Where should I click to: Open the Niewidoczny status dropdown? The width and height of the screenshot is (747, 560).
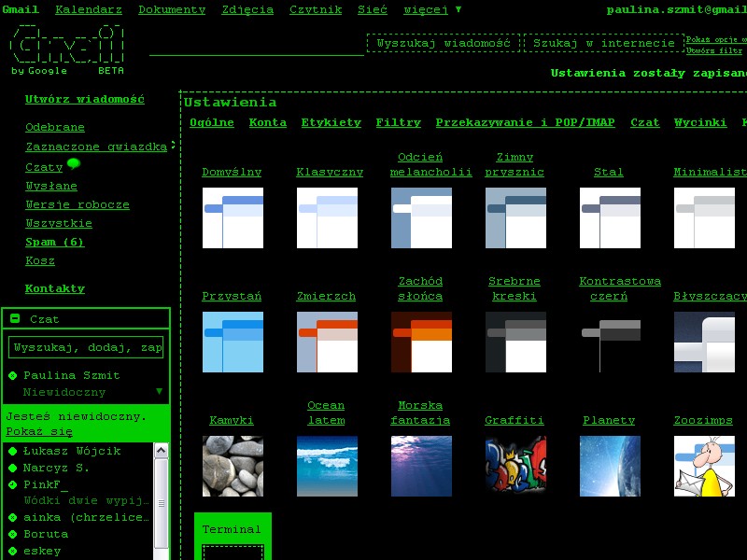click(x=159, y=392)
